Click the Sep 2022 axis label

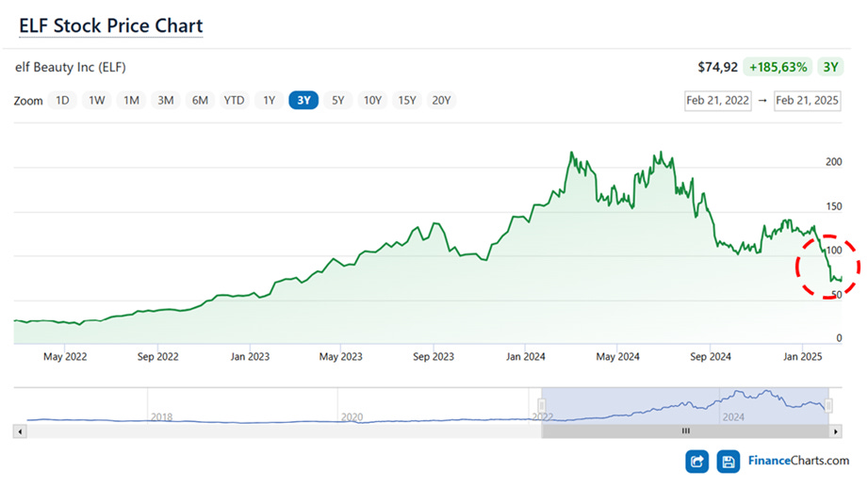click(157, 357)
